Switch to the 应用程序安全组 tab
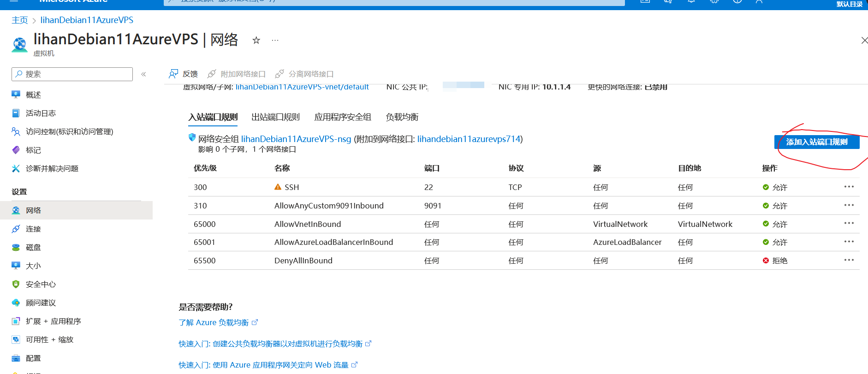The width and height of the screenshot is (868, 374). point(343,117)
